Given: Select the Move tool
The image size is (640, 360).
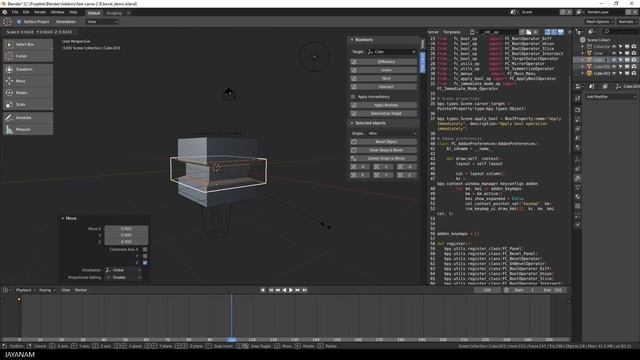Looking at the screenshot, I should (x=28, y=81).
